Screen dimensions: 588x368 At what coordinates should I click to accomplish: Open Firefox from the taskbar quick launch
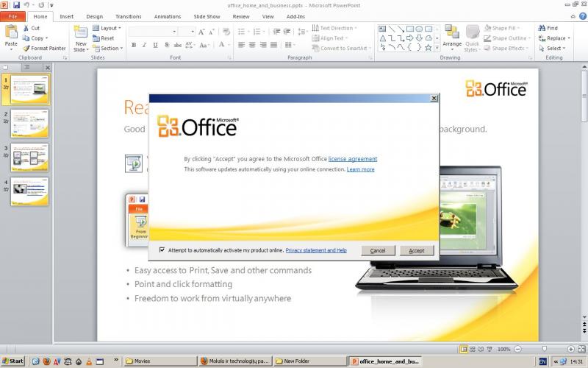[x=46, y=361]
